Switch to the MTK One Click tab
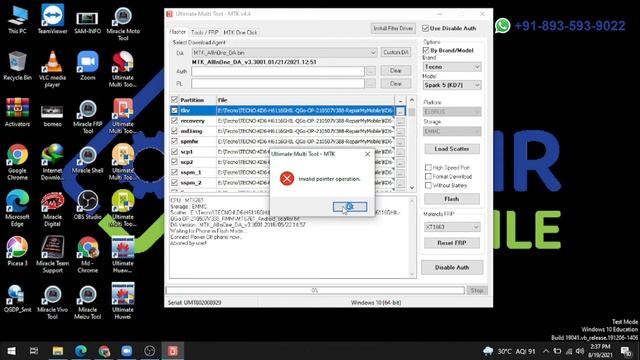Viewport: 640px width, 360px height. pos(240,32)
